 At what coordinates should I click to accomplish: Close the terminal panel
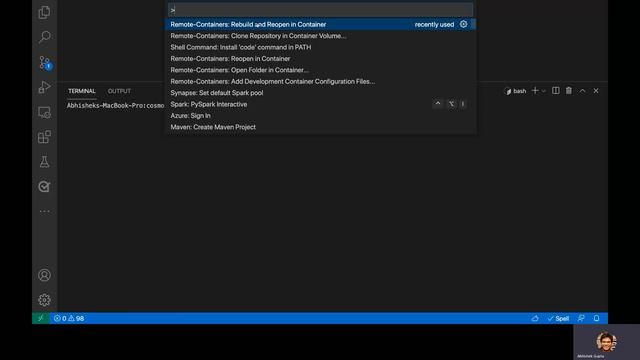(596, 91)
